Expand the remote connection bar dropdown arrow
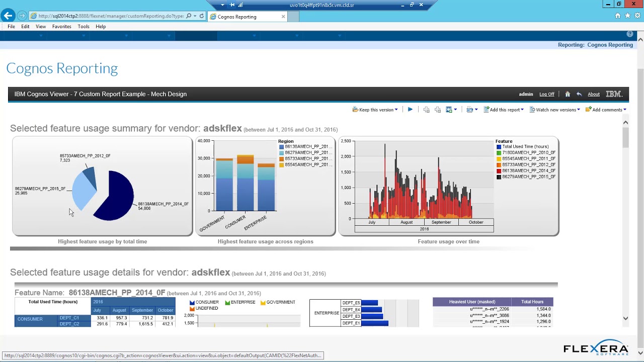644x362 pixels. tap(222, 5)
